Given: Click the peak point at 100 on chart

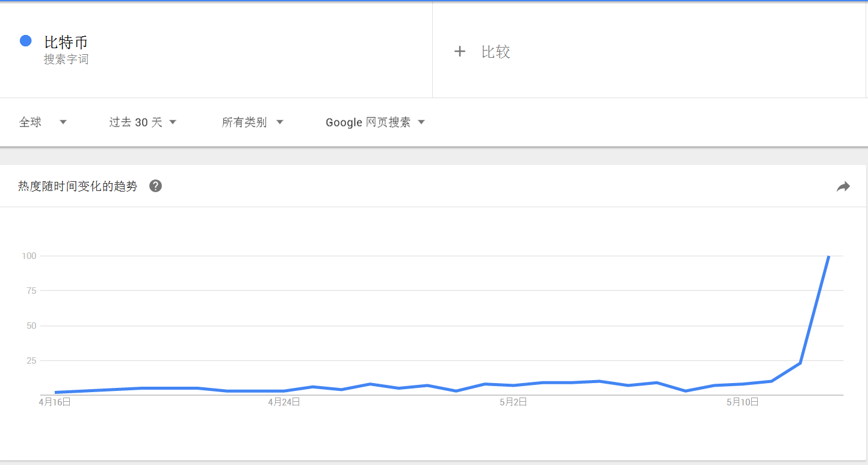Looking at the screenshot, I should pos(829,256).
